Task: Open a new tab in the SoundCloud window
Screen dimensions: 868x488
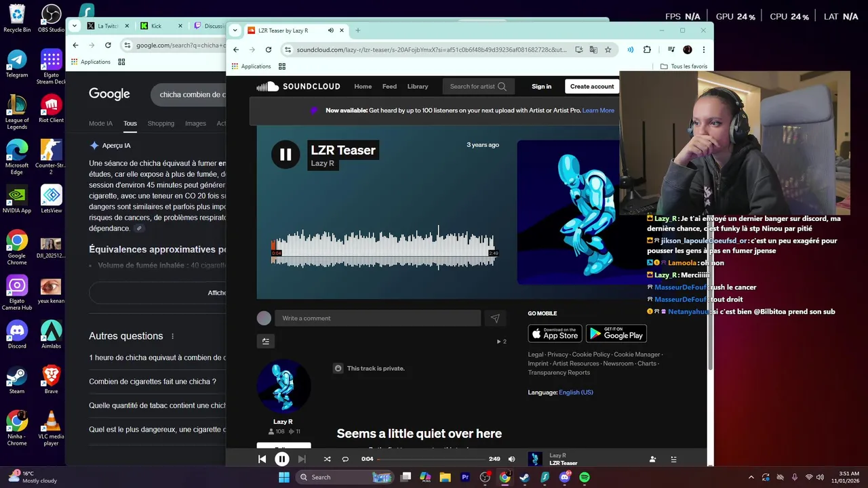Action: pyautogui.click(x=358, y=30)
